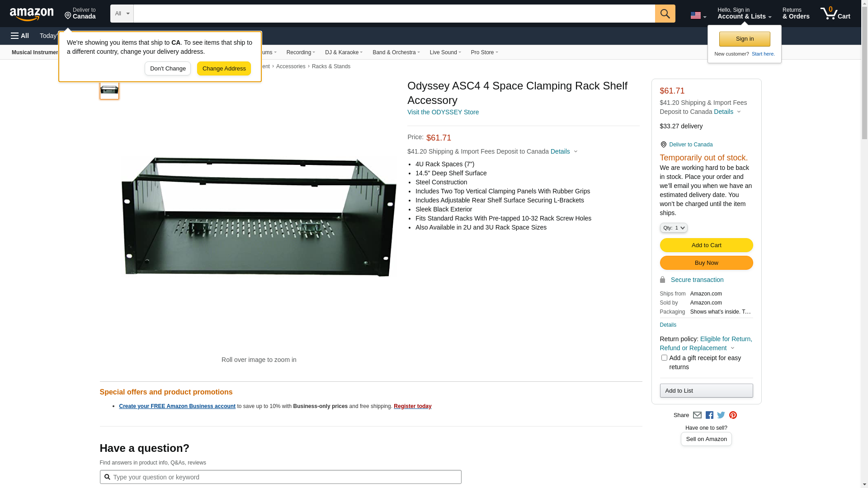This screenshot has height=488, width=868.
Task: Visit the ODYSSEY Store link
Action: click(443, 112)
